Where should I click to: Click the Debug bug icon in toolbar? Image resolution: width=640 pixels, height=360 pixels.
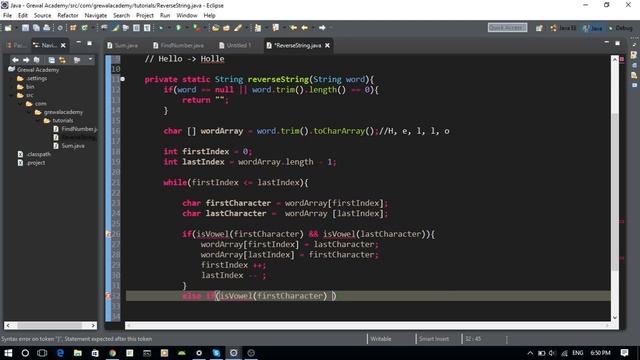coord(161,28)
